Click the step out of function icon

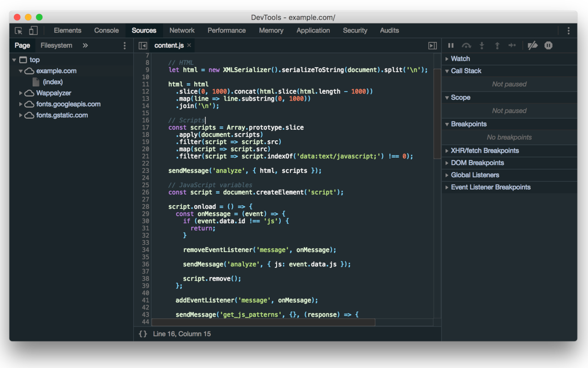tap(497, 46)
